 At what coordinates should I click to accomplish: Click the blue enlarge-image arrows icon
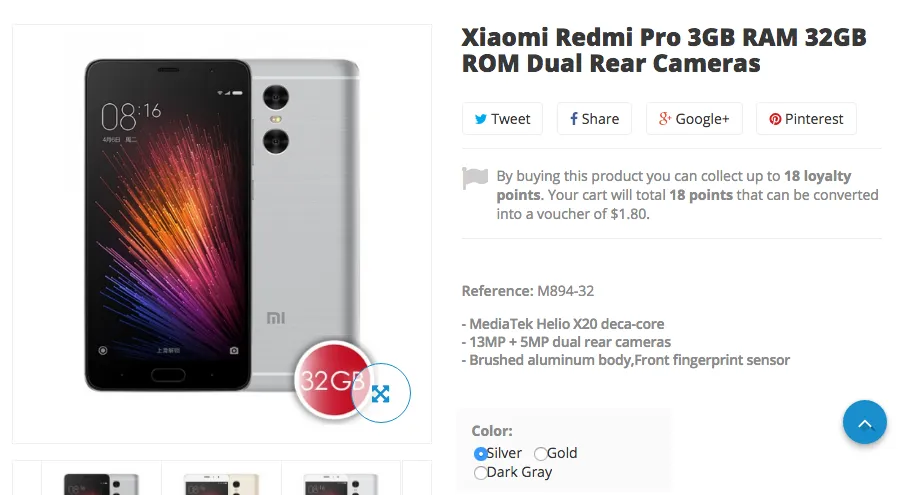[x=381, y=394]
